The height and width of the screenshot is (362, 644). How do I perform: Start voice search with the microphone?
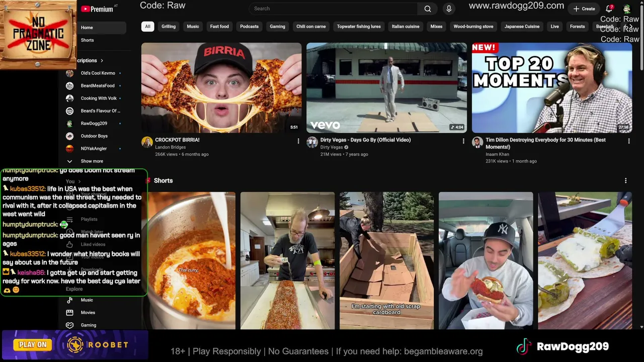pos(449,9)
